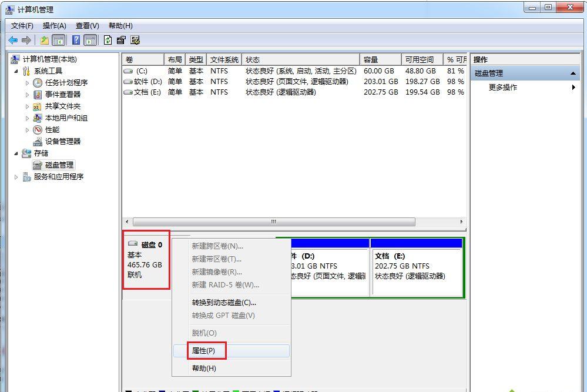The image size is (587, 392).
Task: Collapse the 存储 tree node
Action: pos(16,153)
